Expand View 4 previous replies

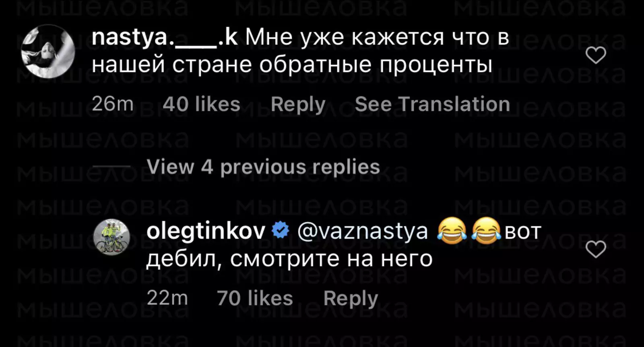[263, 167]
